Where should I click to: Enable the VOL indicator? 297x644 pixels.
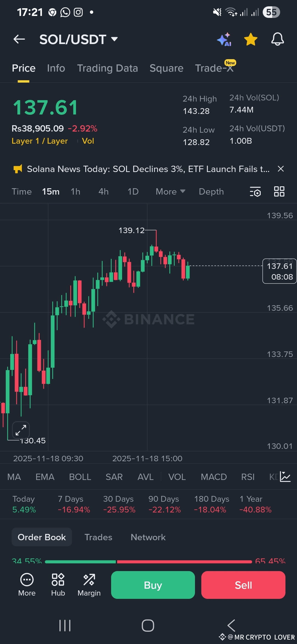point(177,477)
